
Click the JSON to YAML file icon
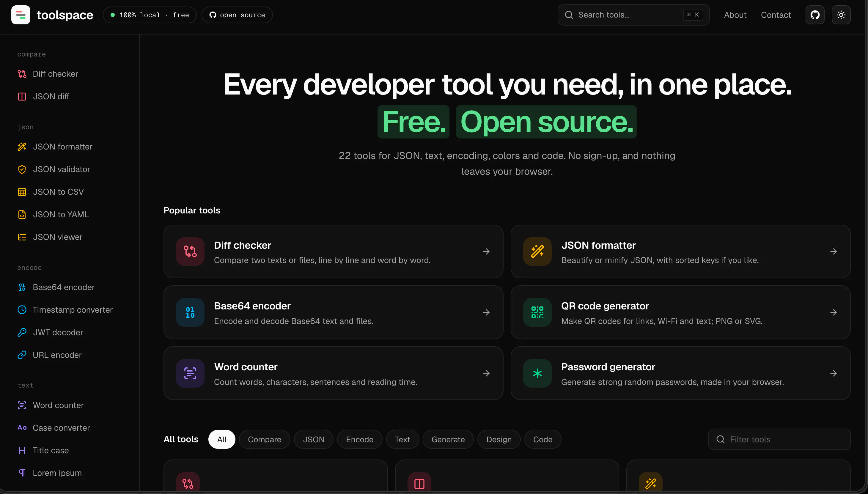click(22, 215)
